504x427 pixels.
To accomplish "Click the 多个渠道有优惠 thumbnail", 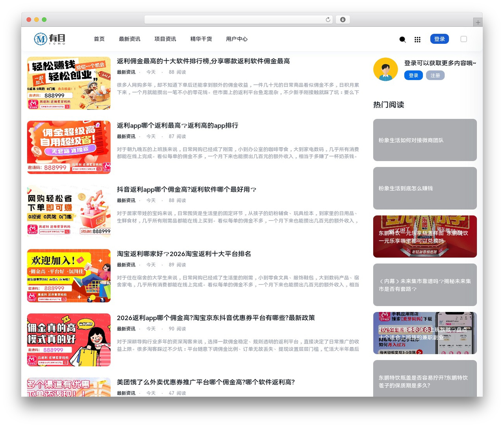I will pos(69,387).
